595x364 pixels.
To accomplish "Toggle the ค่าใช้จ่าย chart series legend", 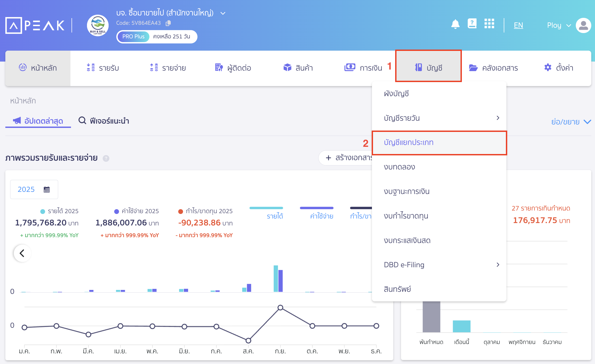I will [x=322, y=216].
